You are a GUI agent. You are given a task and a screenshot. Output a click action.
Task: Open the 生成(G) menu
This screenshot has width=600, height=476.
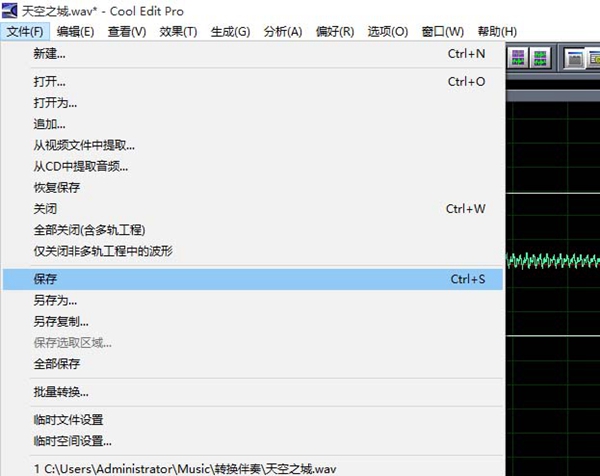230,31
